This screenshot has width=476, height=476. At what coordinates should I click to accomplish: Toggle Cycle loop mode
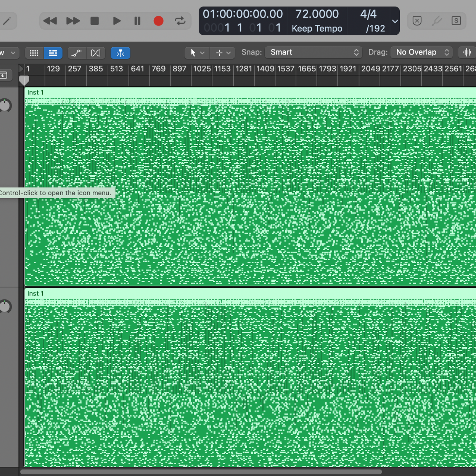[180, 21]
